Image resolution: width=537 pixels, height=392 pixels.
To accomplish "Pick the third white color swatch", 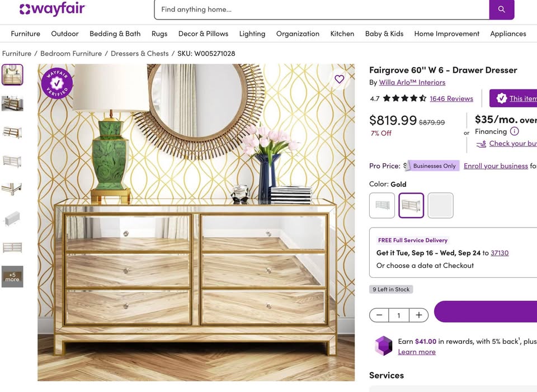I will click(440, 205).
